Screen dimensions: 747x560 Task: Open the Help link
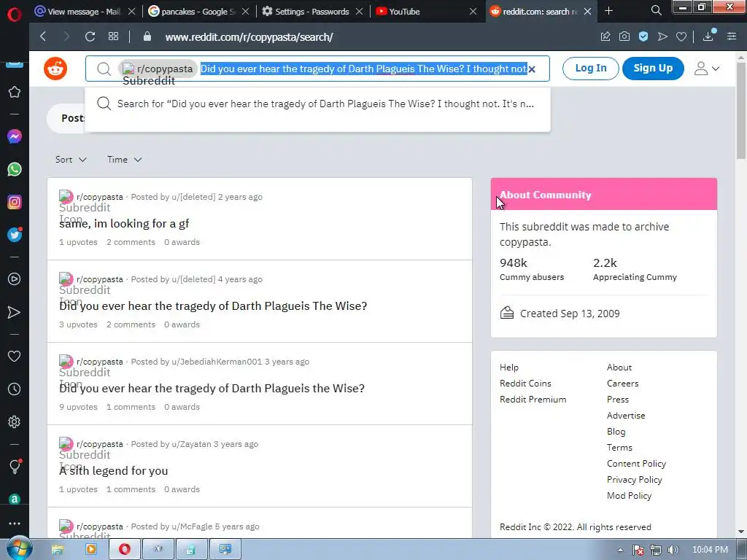(508, 367)
